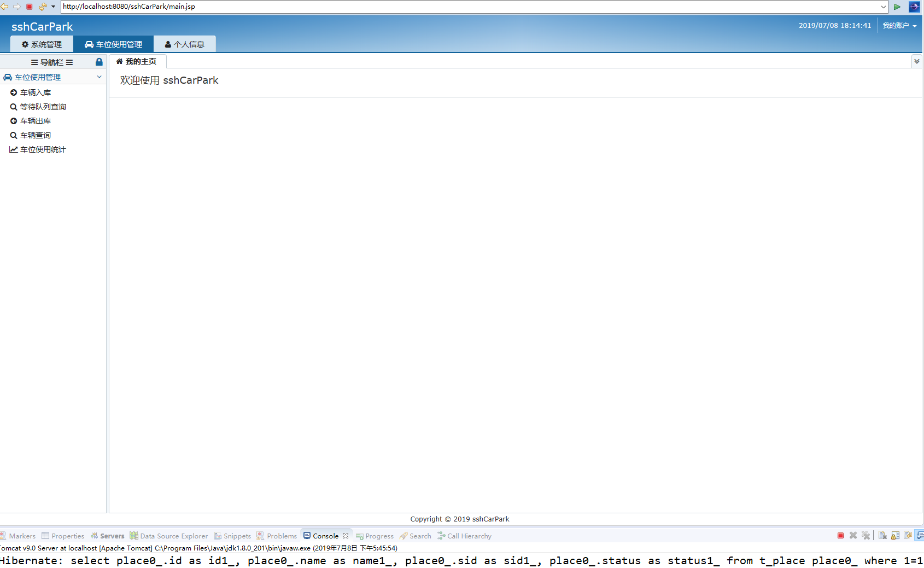This screenshot has width=924, height=568.
Task: Remove launch with single gray X
Action: coord(853,536)
